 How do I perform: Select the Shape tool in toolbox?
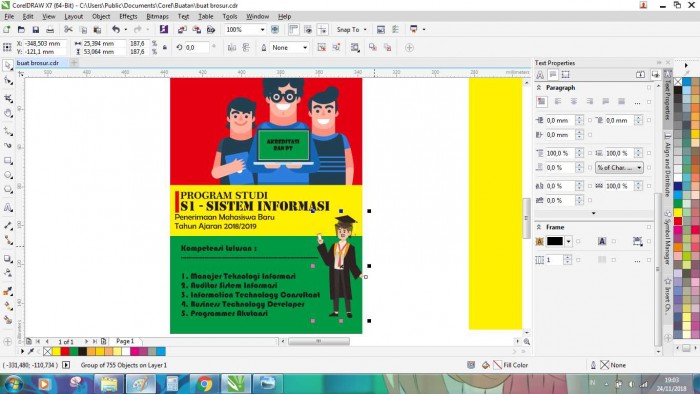tap(8, 81)
